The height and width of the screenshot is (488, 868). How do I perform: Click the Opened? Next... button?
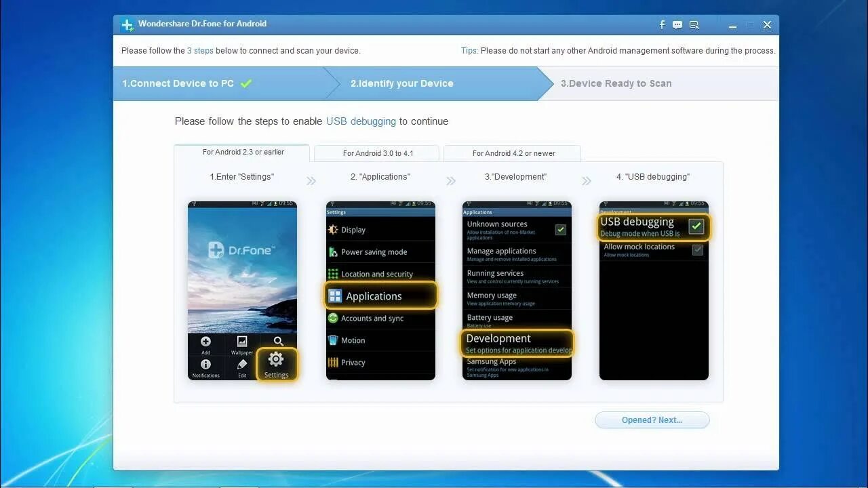[x=652, y=420]
